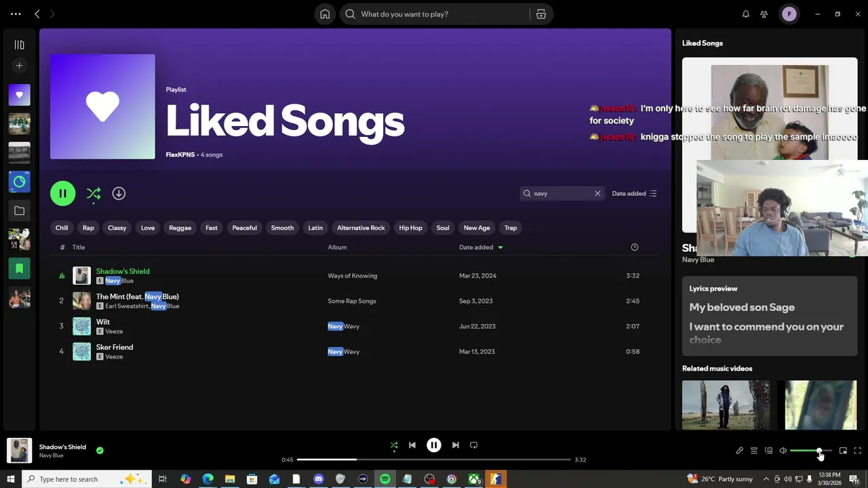Select the Classy filter chip
The width and height of the screenshot is (868, 488).
(117, 228)
